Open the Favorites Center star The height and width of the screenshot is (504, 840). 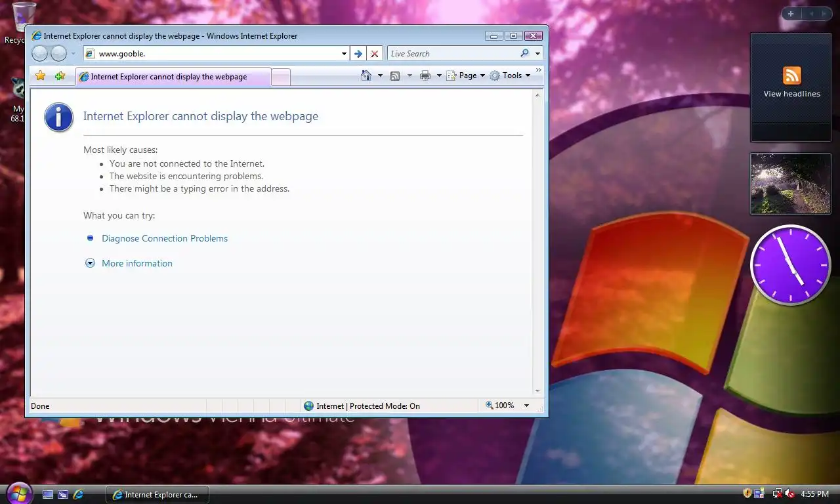coord(41,76)
